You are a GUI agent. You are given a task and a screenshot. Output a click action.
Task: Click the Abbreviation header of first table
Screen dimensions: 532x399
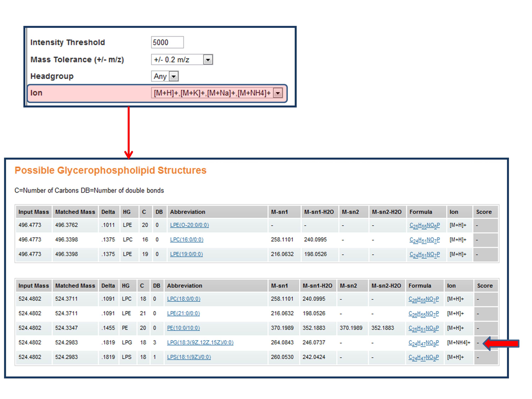(x=188, y=212)
